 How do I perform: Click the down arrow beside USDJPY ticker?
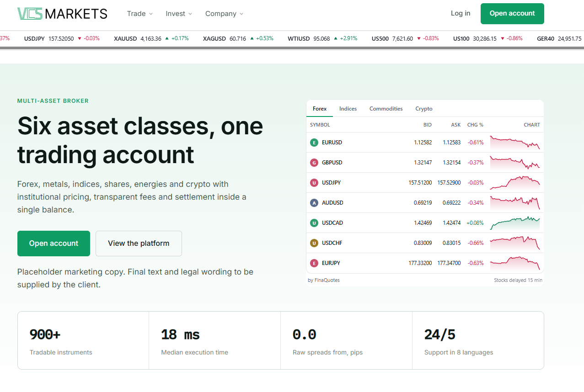[80, 39]
